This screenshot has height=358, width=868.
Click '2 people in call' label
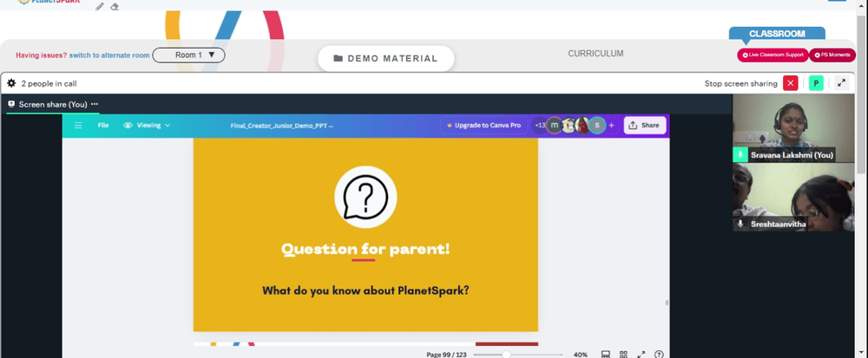49,84
